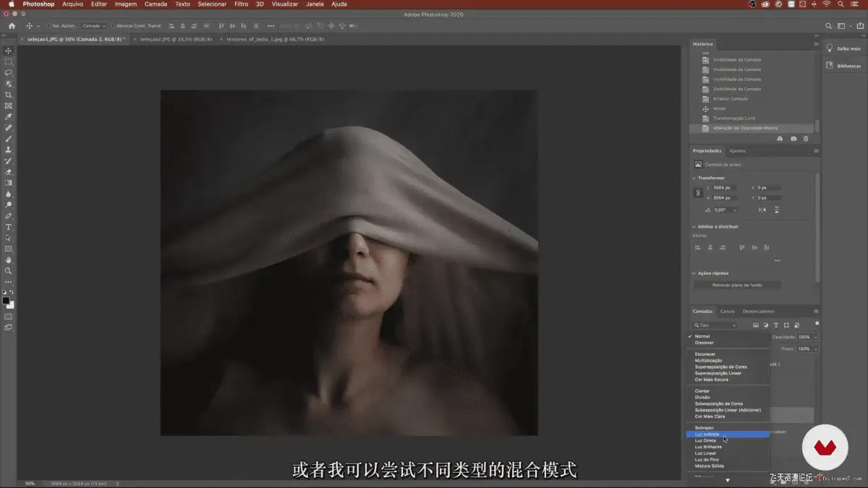Image resolution: width=868 pixels, height=488 pixels.
Task: Select the Pen tool
Action: click(9, 215)
